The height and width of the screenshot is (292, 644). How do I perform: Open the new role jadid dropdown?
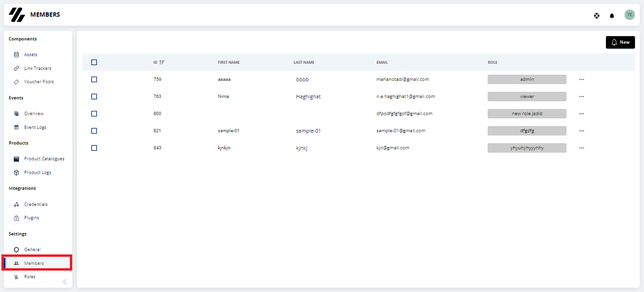[527, 114]
